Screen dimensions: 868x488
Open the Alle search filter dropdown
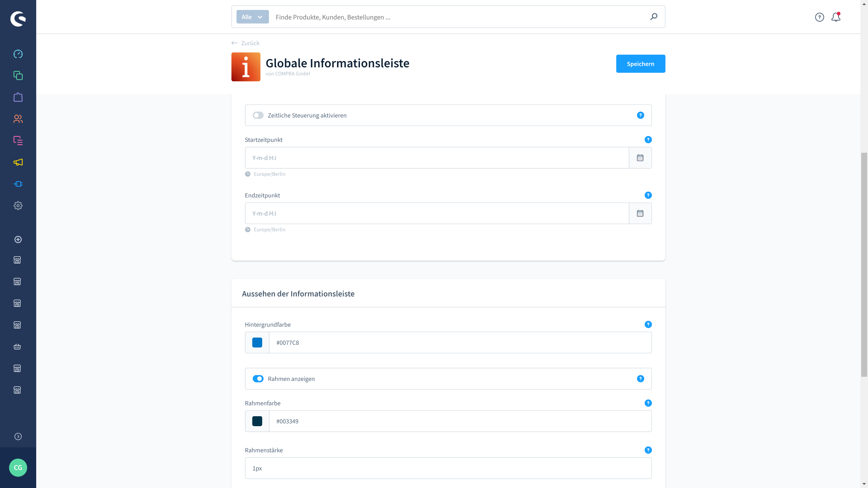pyautogui.click(x=252, y=17)
